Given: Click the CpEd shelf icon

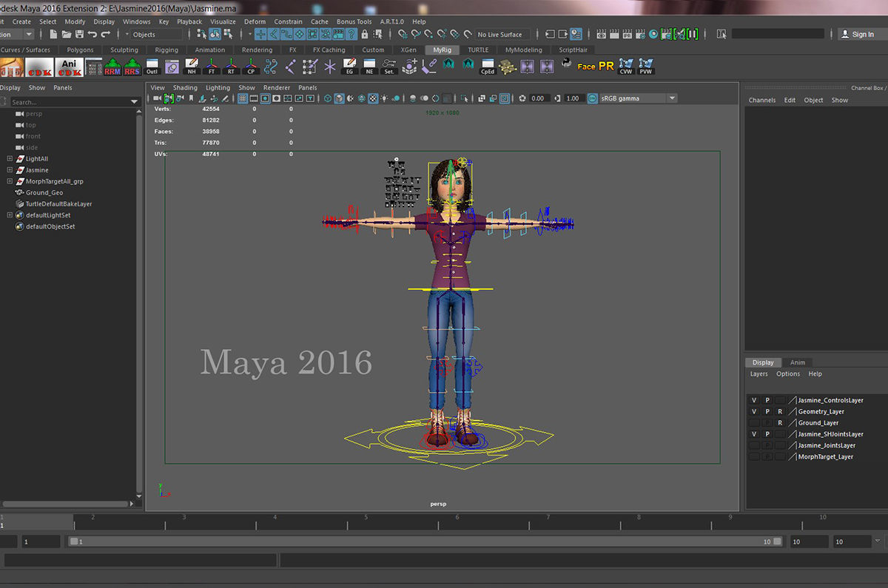Looking at the screenshot, I should point(488,67).
